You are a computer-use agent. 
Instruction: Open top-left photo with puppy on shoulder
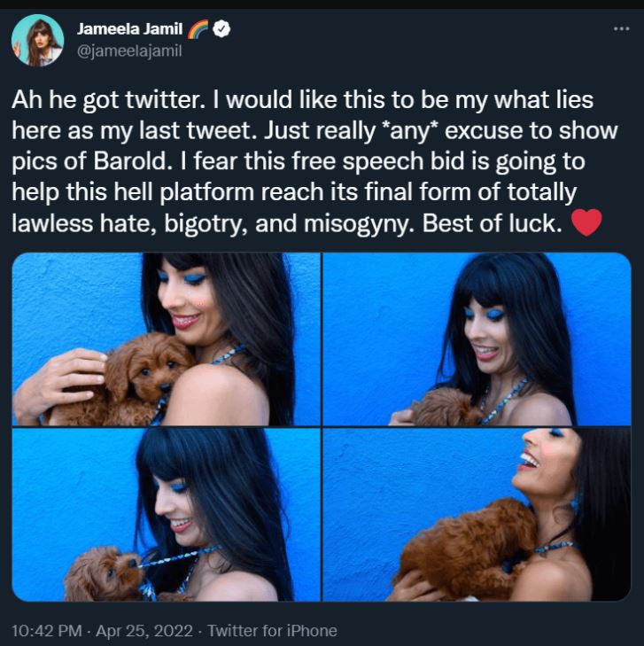coord(167,339)
